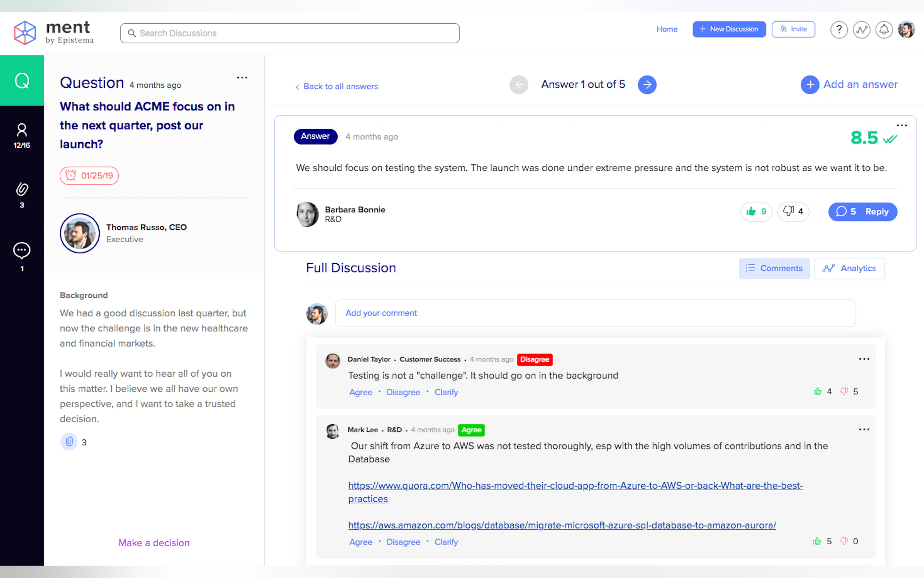Select the Comments tab
The width and height of the screenshot is (924, 578).
(x=774, y=268)
